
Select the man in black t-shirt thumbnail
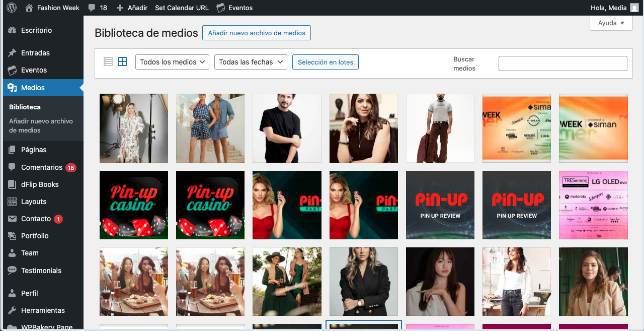coord(287,128)
